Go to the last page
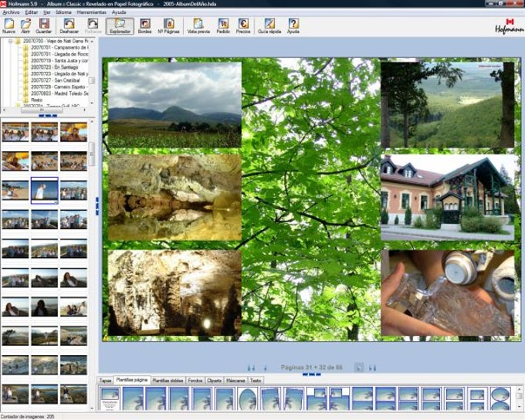The height and width of the screenshot is (420, 525). pos(372,367)
